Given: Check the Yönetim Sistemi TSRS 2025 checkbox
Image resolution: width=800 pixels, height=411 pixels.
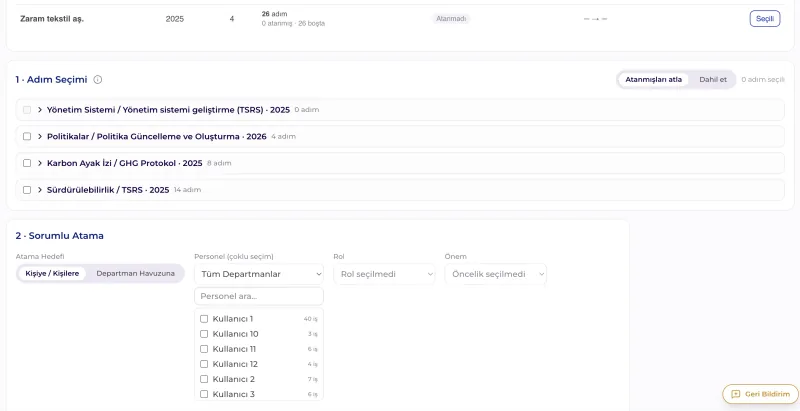Looking at the screenshot, I should [27, 110].
